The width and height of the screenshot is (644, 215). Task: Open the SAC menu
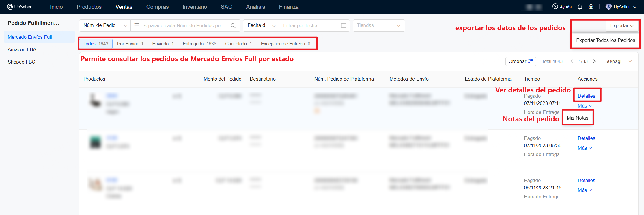click(226, 7)
